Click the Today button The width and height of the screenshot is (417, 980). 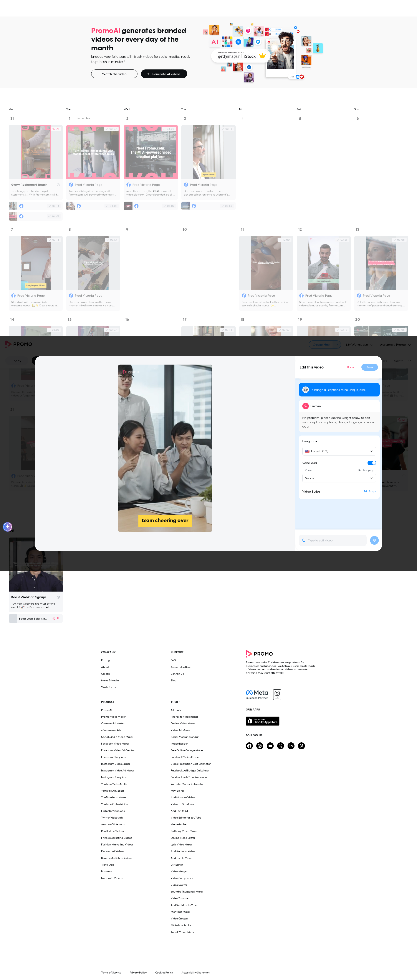pyautogui.click(x=17, y=361)
